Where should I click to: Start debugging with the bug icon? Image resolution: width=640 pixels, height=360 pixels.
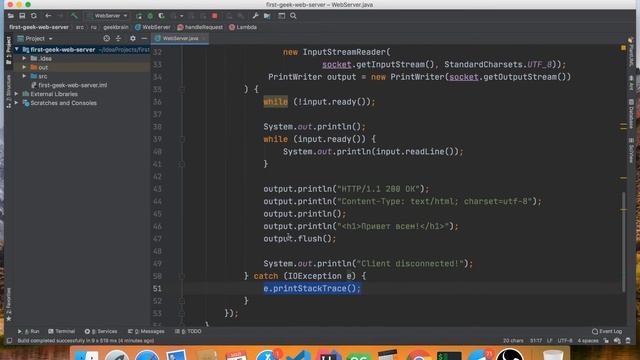[x=150, y=16]
